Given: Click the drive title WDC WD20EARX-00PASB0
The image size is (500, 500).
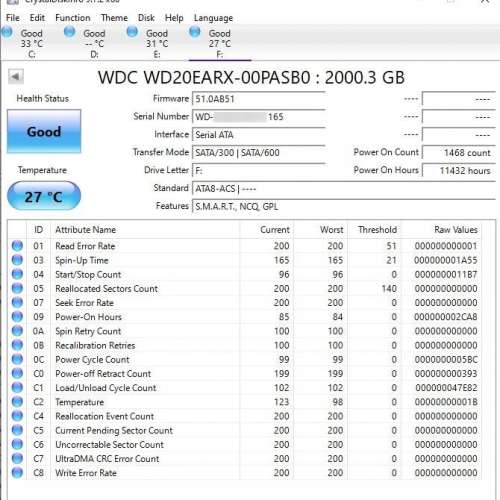Looking at the screenshot, I should pos(204,77).
